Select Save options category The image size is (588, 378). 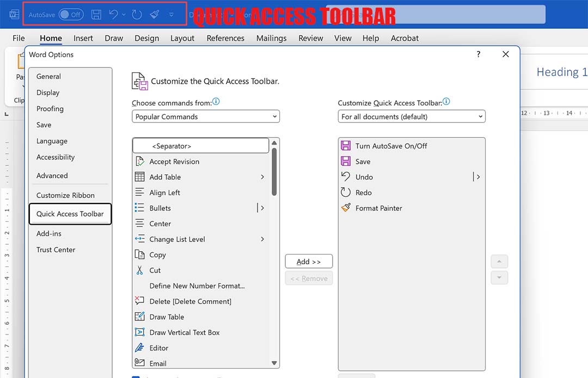(70, 125)
